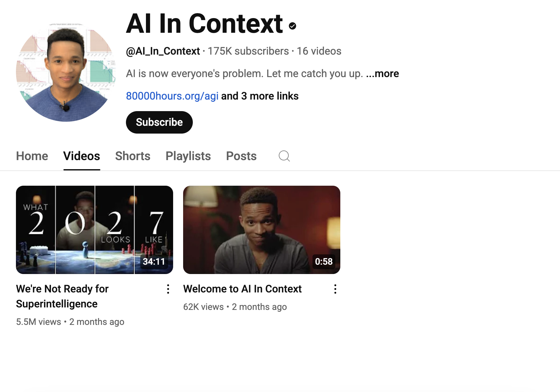Show the 'and 3 more links' list

point(260,96)
